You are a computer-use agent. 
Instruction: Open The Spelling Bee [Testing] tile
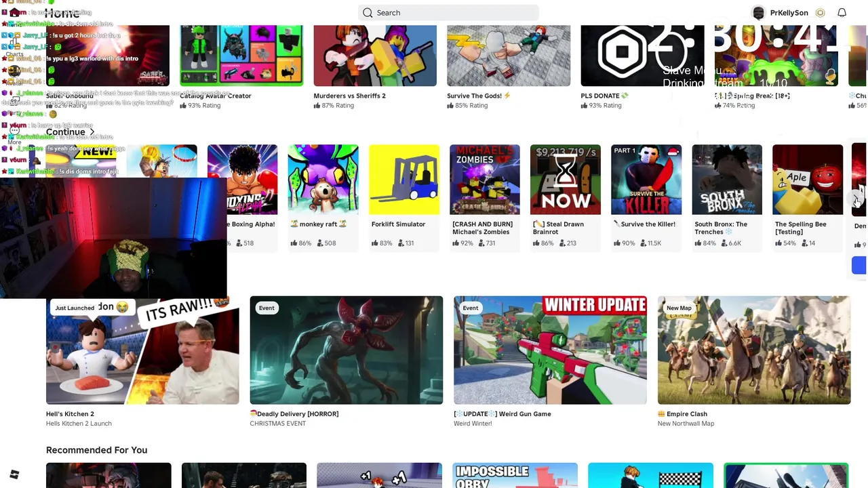coord(808,180)
